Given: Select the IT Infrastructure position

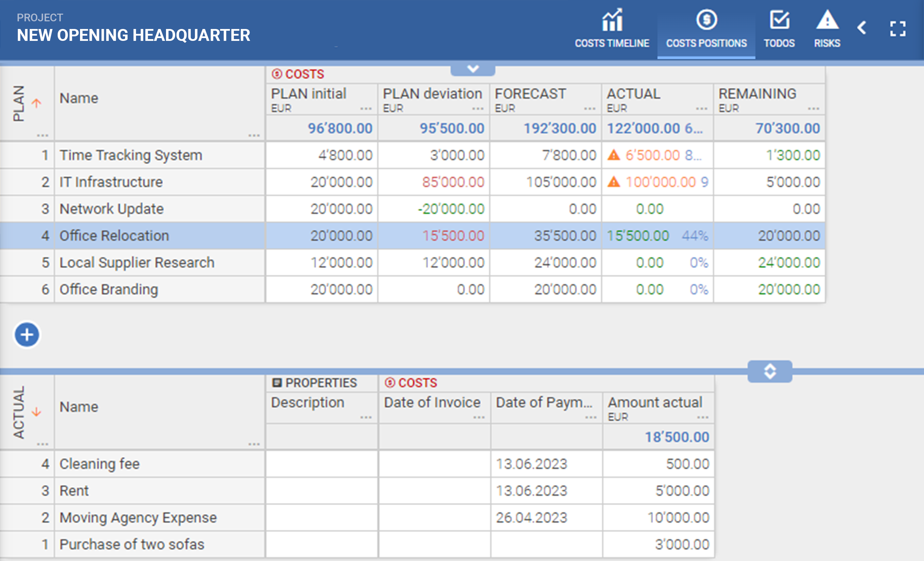Looking at the screenshot, I should click(x=412, y=182).
